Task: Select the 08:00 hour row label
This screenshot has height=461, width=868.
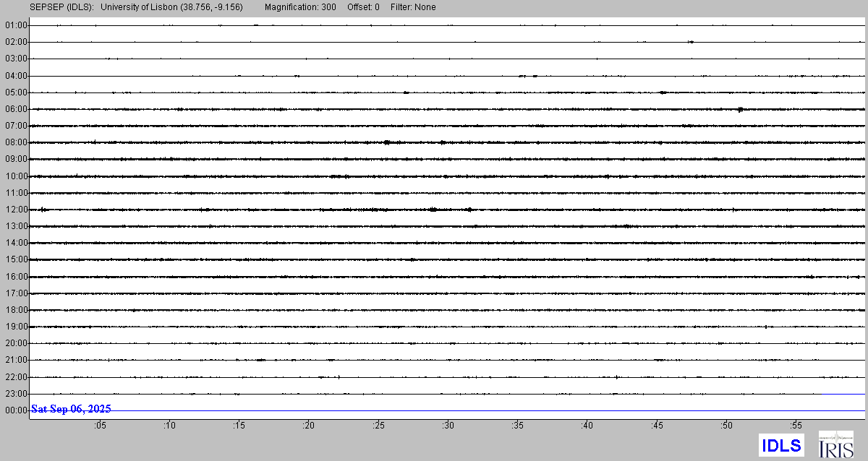Action: 15,142
